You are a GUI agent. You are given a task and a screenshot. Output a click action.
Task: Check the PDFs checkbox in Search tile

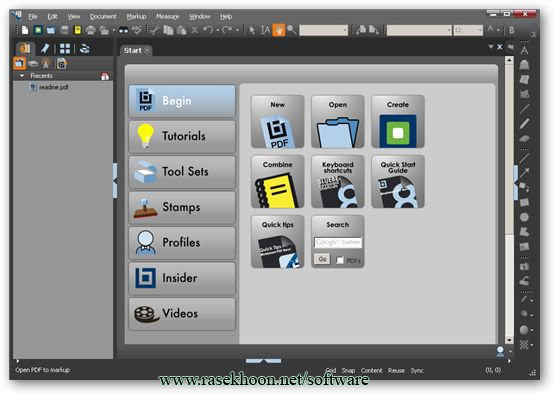[x=340, y=260]
